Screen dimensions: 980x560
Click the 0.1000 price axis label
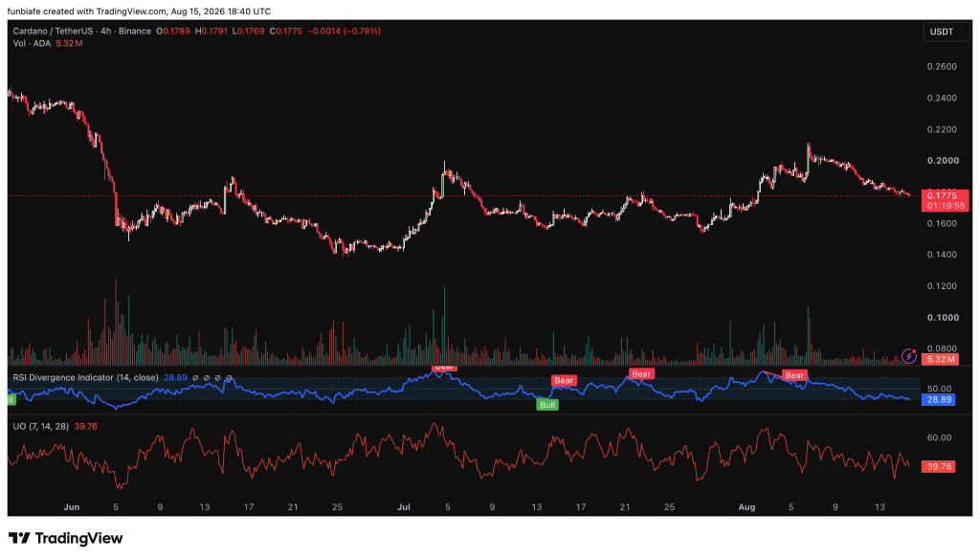pos(943,318)
